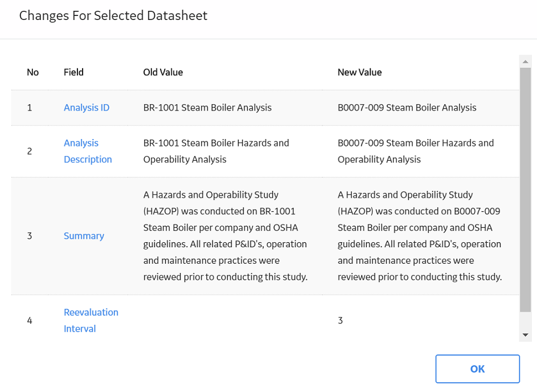
Task: Select the New Value column header
Action: (359, 72)
